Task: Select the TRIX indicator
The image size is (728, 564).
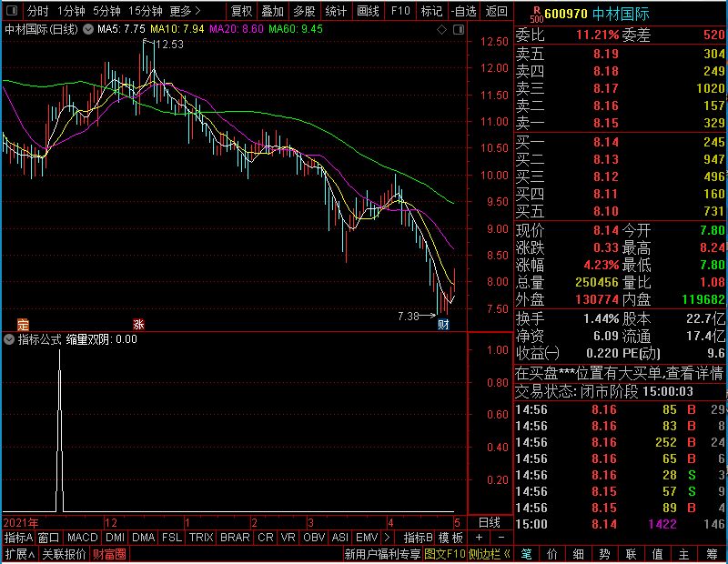Action: coord(200,538)
